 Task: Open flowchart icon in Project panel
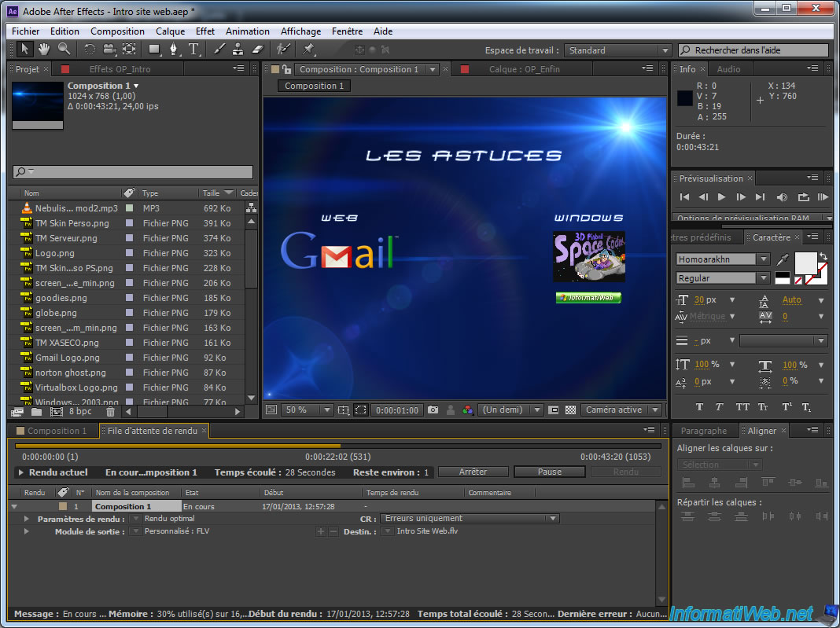click(251, 207)
